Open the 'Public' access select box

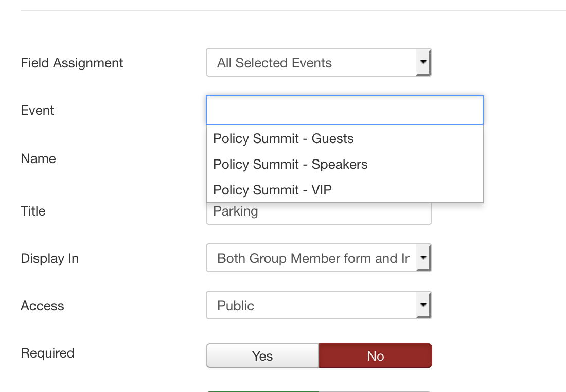tap(311, 306)
